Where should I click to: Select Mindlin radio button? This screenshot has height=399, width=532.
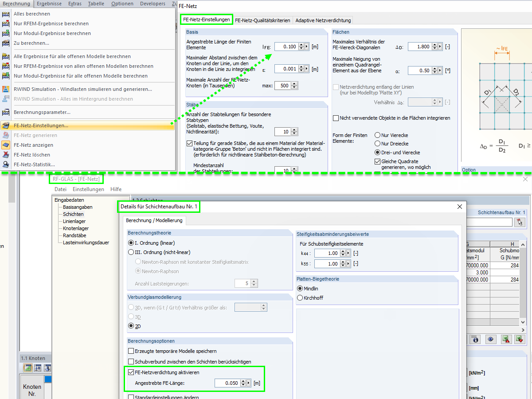pos(300,289)
